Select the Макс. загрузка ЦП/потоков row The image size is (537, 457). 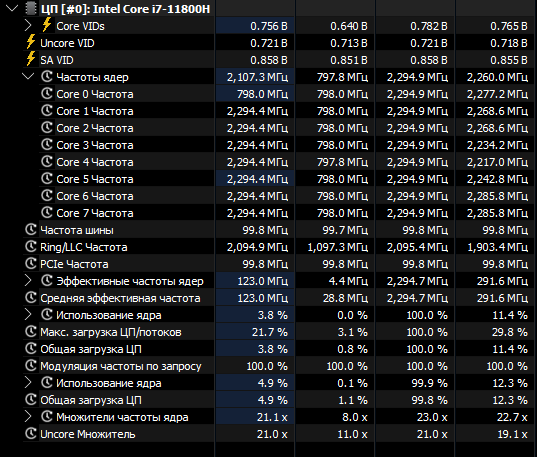tap(279, 332)
